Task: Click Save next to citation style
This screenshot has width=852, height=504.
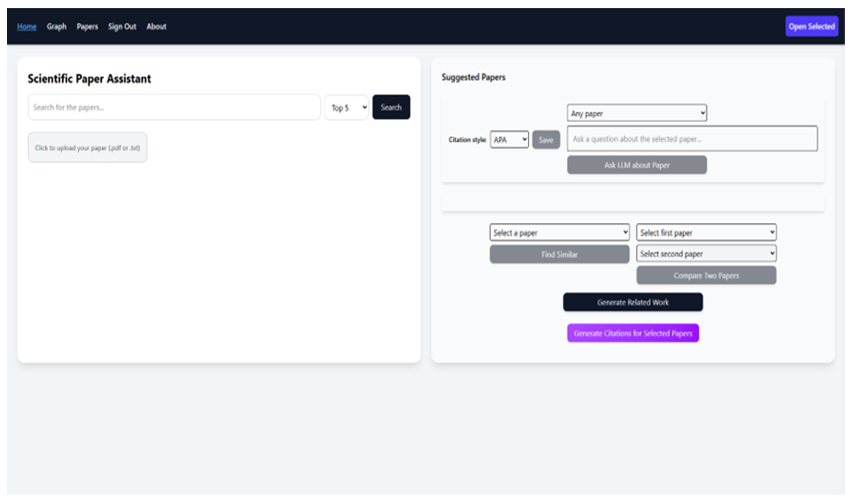Action: pos(546,140)
